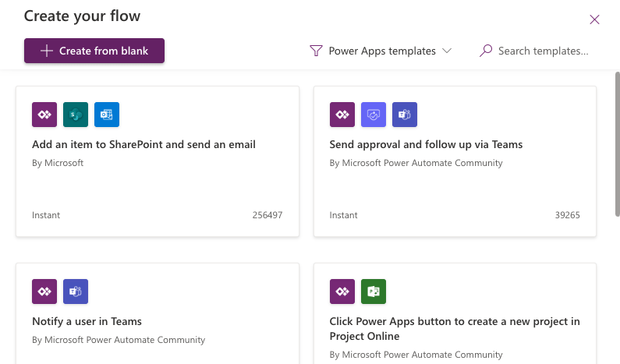620x364 pixels.
Task: Click the Teams icon on Send approval card
Action: (405, 115)
